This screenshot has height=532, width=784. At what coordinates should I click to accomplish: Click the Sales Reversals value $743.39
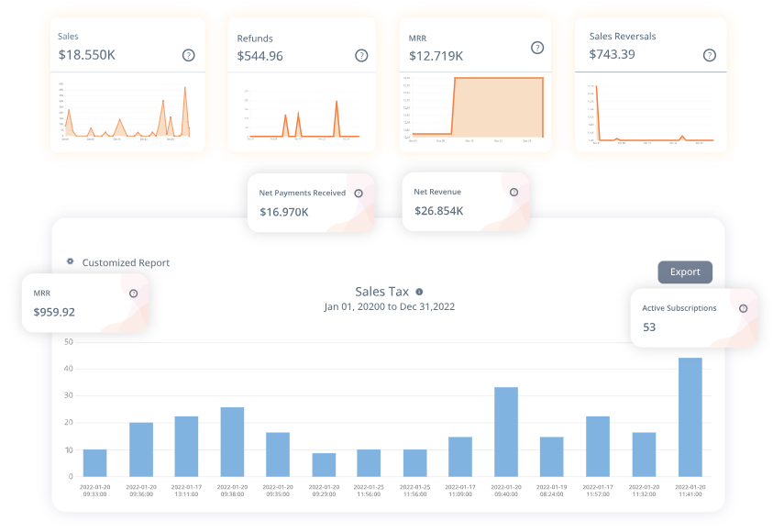(612, 54)
